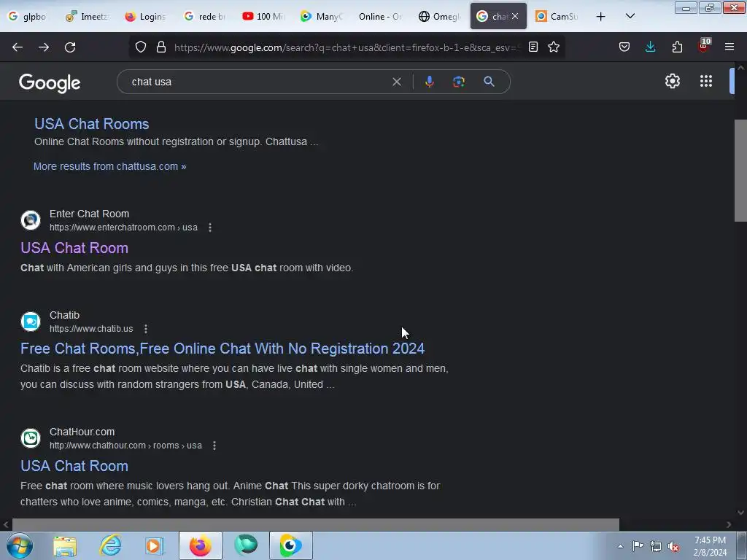This screenshot has height=560, width=747.
Task: Open the media player taskbar icon
Action: (x=155, y=545)
